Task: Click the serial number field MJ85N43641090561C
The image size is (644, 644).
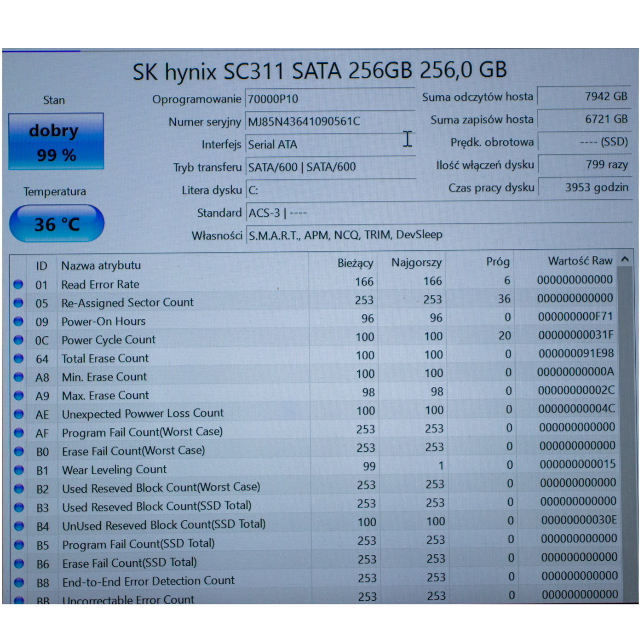Action: point(330,121)
